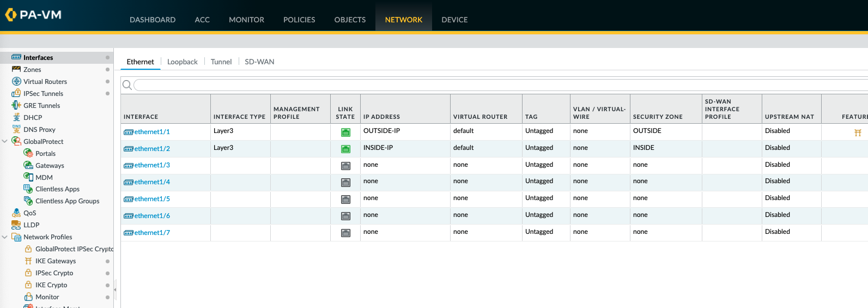The width and height of the screenshot is (868, 308).
Task: Open GlobalProtect Gateways in the sidebar
Action: tap(50, 166)
